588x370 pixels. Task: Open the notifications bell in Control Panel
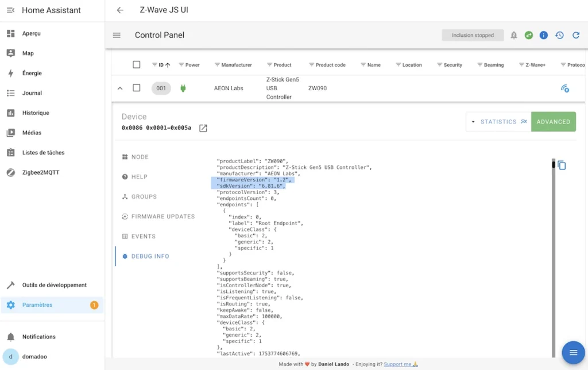click(x=514, y=35)
